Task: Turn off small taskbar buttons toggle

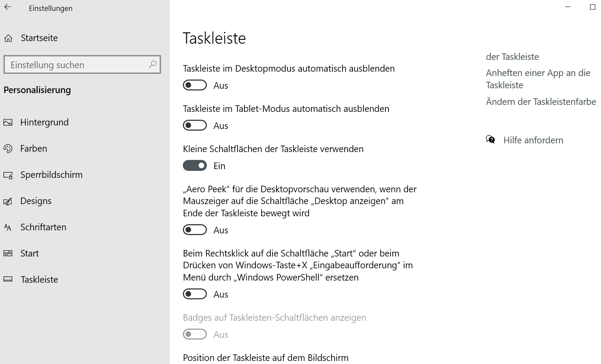Action: 195,166
